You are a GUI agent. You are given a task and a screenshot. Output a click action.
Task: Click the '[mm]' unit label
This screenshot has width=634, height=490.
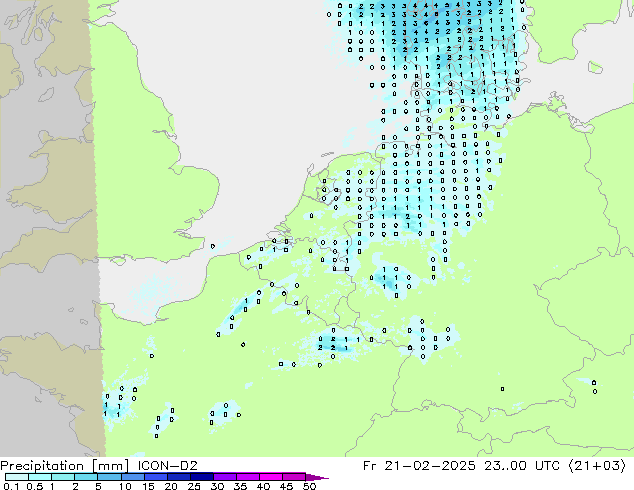click(110, 466)
